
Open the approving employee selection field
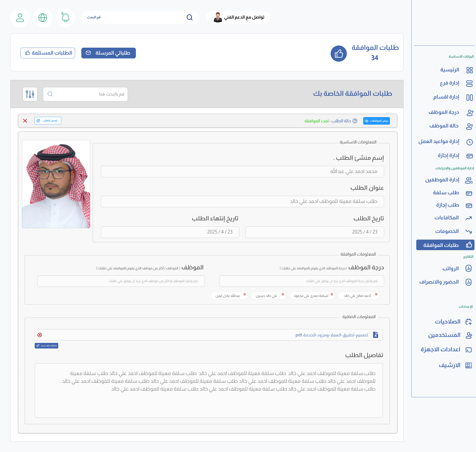[121, 281]
